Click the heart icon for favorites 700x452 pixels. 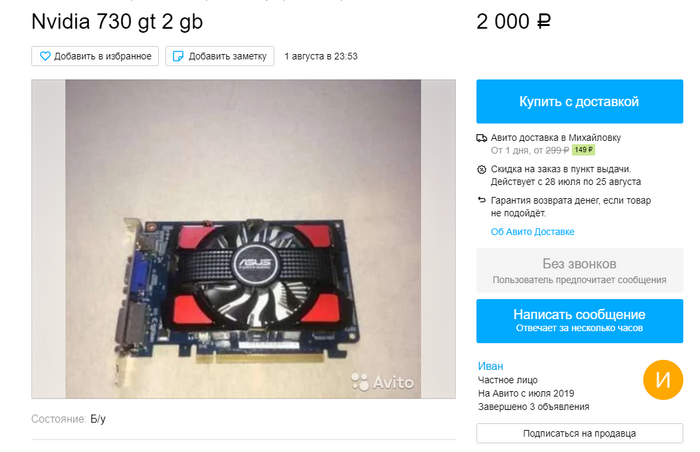[45, 56]
